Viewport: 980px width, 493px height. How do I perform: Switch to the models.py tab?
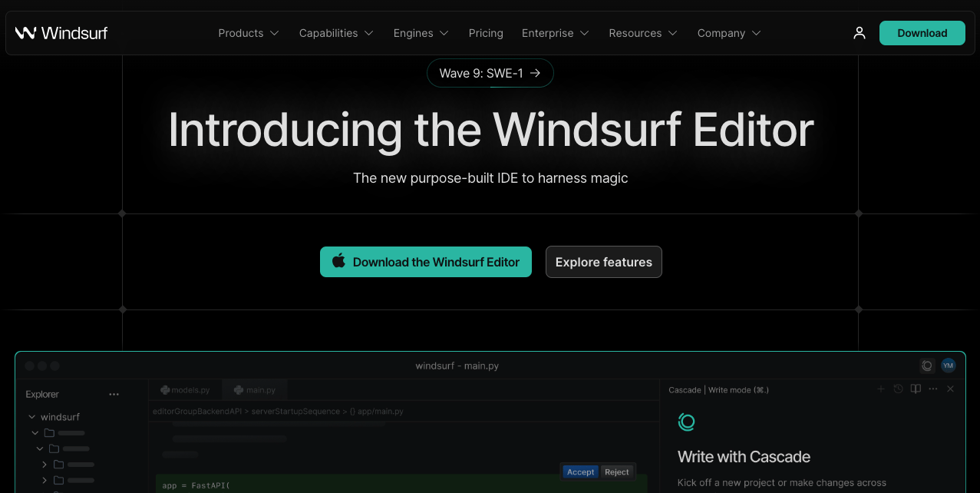point(185,390)
